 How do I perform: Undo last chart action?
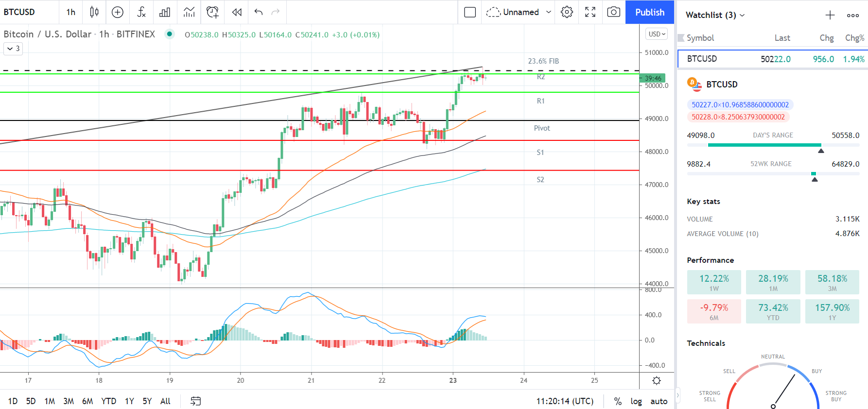(259, 12)
